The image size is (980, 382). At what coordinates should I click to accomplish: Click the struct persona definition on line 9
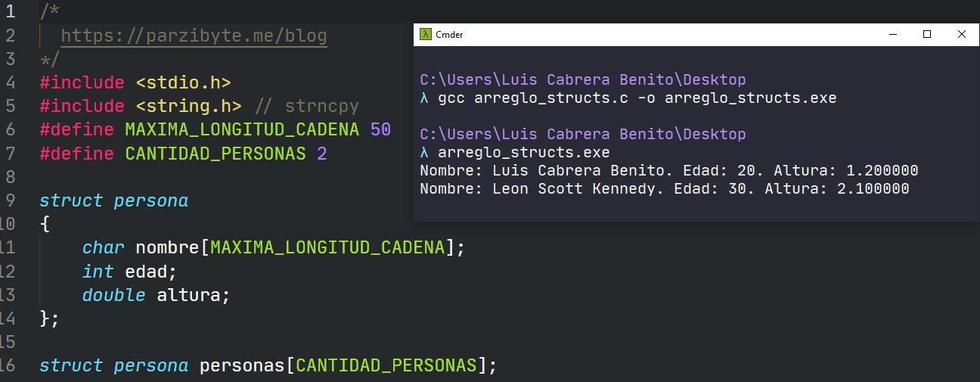[x=113, y=200]
